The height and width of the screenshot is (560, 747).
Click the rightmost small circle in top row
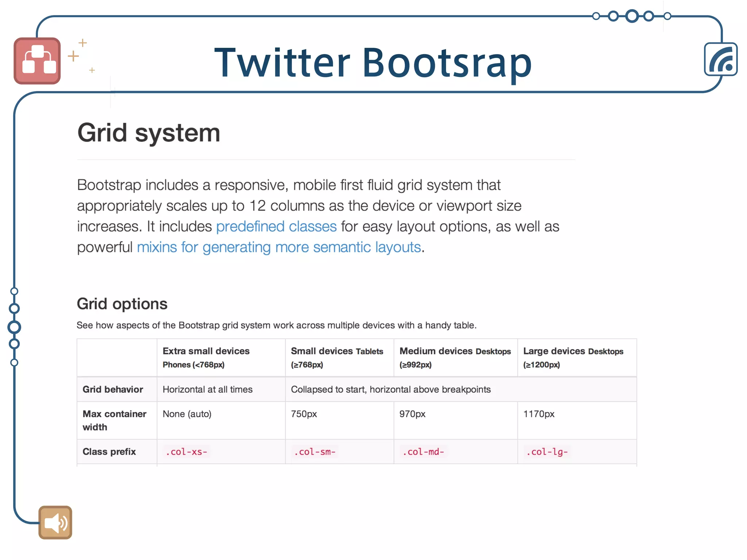coord(667,16)
